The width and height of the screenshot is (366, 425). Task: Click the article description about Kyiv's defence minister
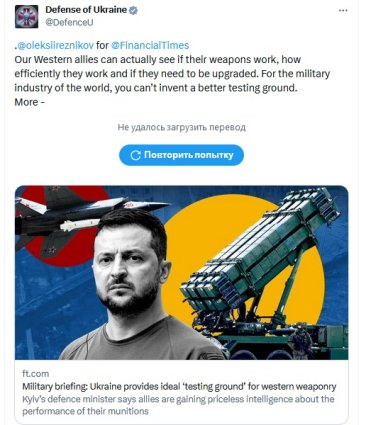tap(178, 405)
